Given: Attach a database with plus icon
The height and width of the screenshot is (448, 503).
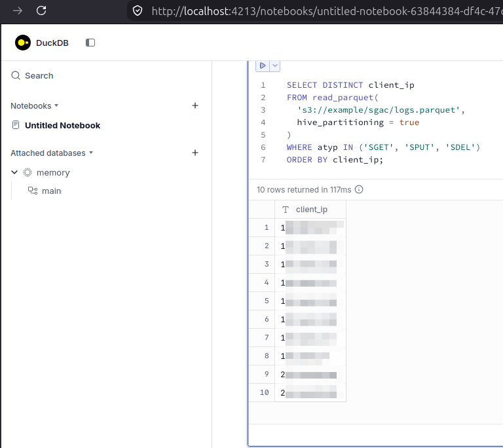Looking at the screenshot, I should (x=195, y=153).
